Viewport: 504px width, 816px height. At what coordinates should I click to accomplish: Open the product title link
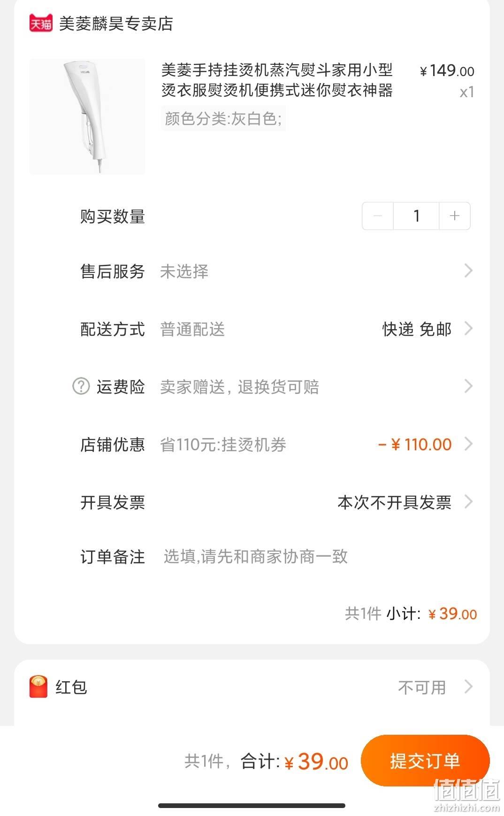click(277, 80)
